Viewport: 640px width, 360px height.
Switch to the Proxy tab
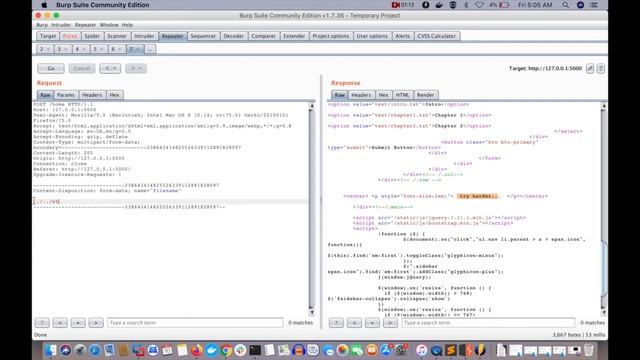pos(70,36)
